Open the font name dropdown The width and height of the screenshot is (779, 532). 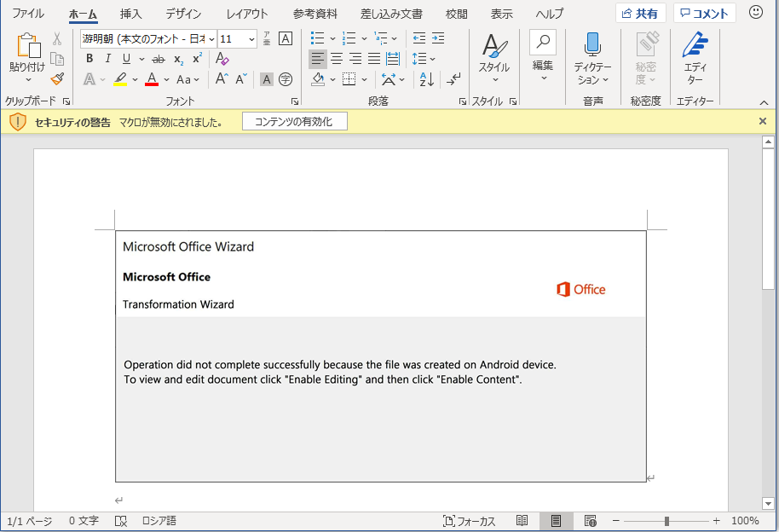click(x=212, y=38)
